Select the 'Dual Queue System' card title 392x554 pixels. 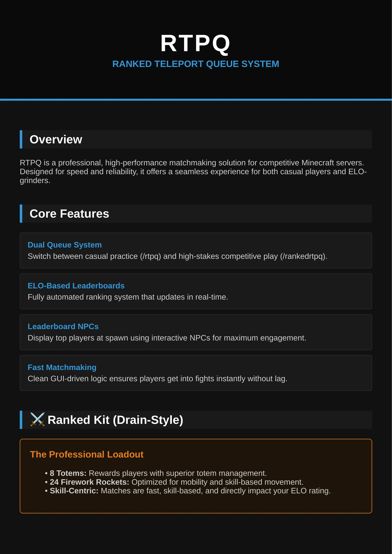click(x=65, y=245)
